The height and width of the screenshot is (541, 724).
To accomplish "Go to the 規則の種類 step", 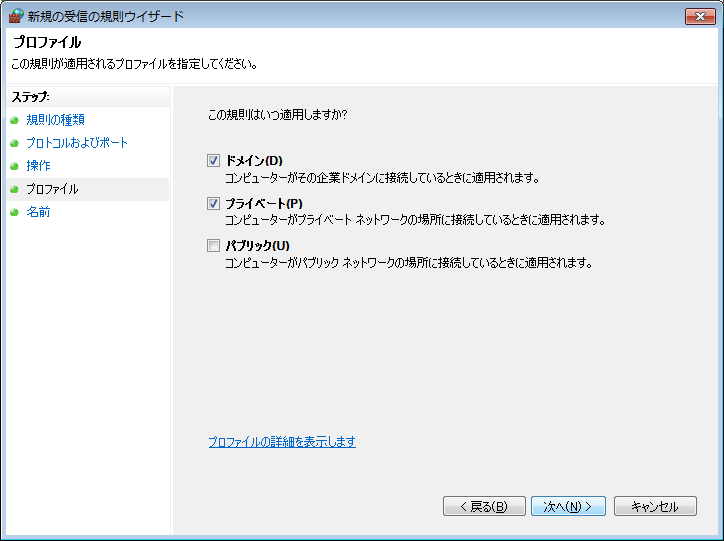I will pos(55,120).
